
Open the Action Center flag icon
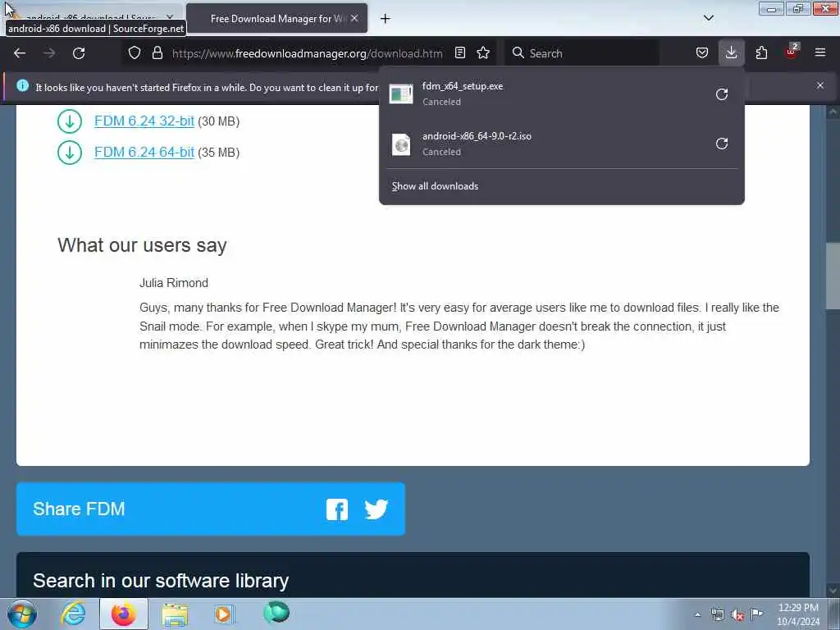tap(756, 614)
